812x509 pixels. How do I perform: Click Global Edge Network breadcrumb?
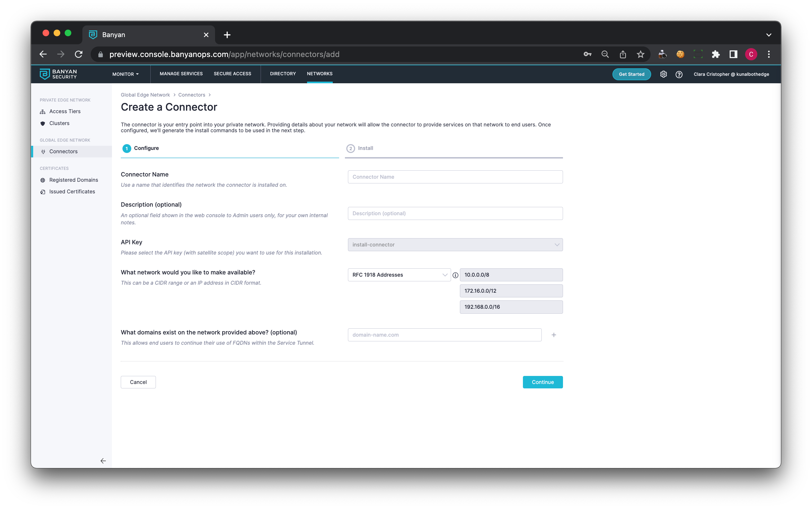coord(145,95)
